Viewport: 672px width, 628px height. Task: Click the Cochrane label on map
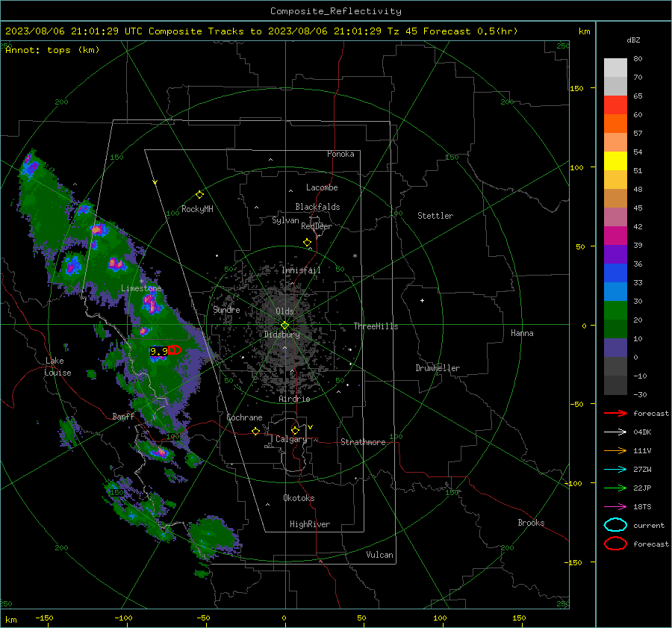(x=244, y=417)
